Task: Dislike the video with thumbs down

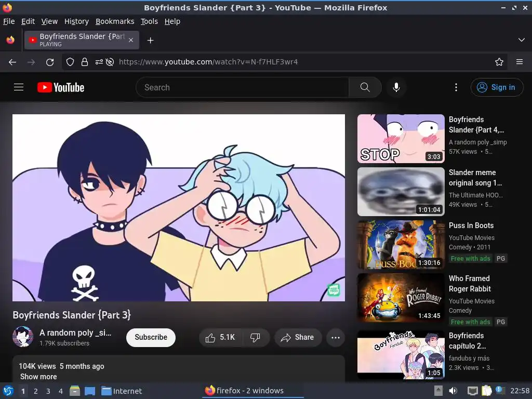Action: (256, 337)
